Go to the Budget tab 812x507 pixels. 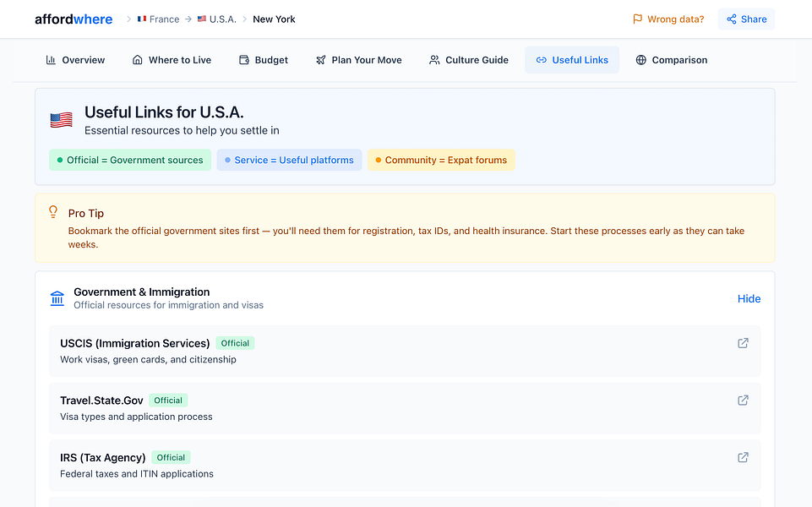264,60
